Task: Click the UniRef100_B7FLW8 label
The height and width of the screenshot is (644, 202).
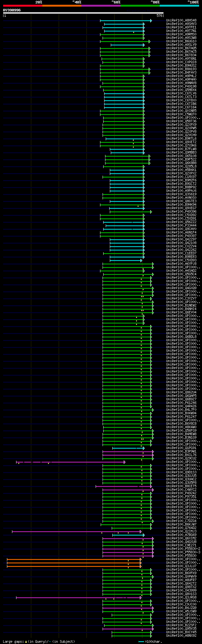Action: (181, 149)
